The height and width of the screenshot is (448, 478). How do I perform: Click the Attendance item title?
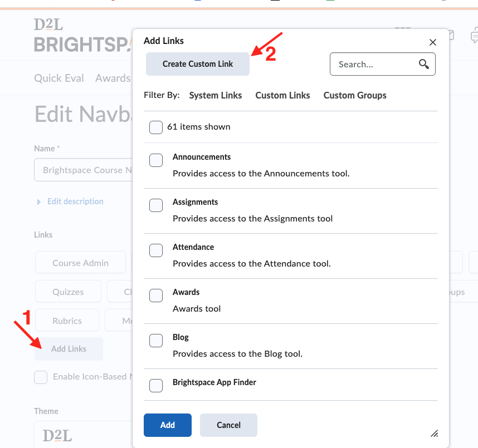pos(193,247)
